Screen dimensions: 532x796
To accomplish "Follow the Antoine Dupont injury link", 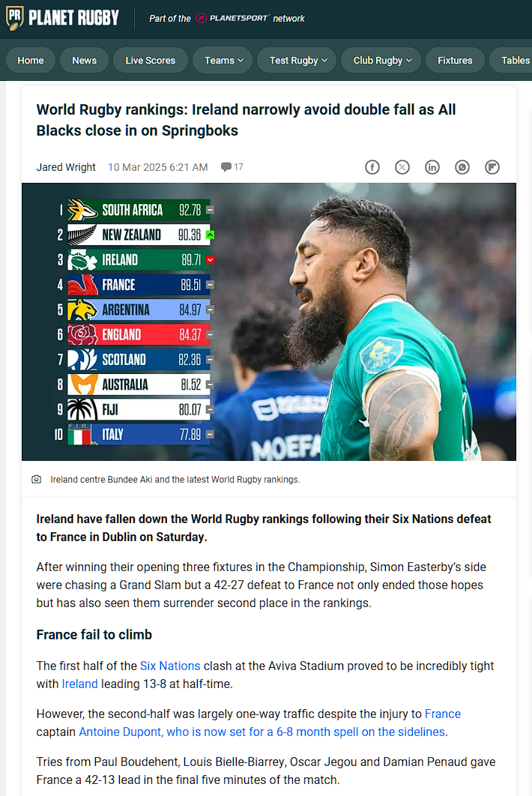I will point(262,732).
